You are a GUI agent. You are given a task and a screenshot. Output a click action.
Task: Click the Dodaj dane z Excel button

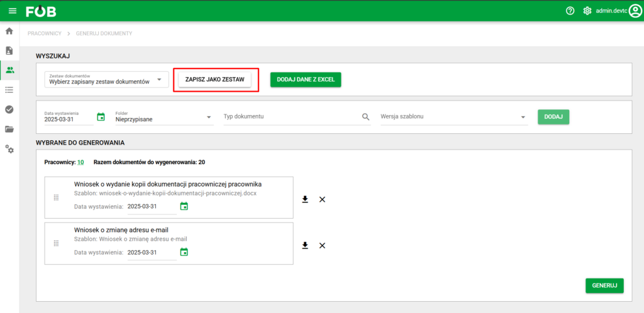pyautogui.click(x=306, y=80)
